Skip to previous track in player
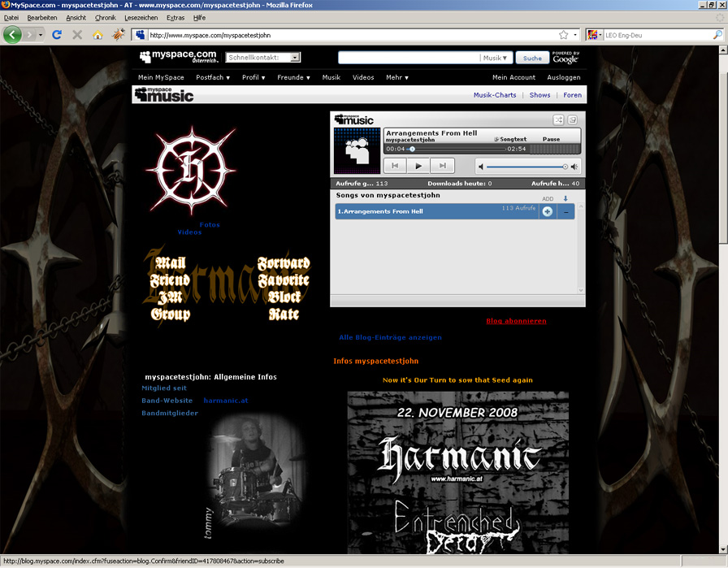The height and width of the screenshot is (568, 728). (395, 166)
